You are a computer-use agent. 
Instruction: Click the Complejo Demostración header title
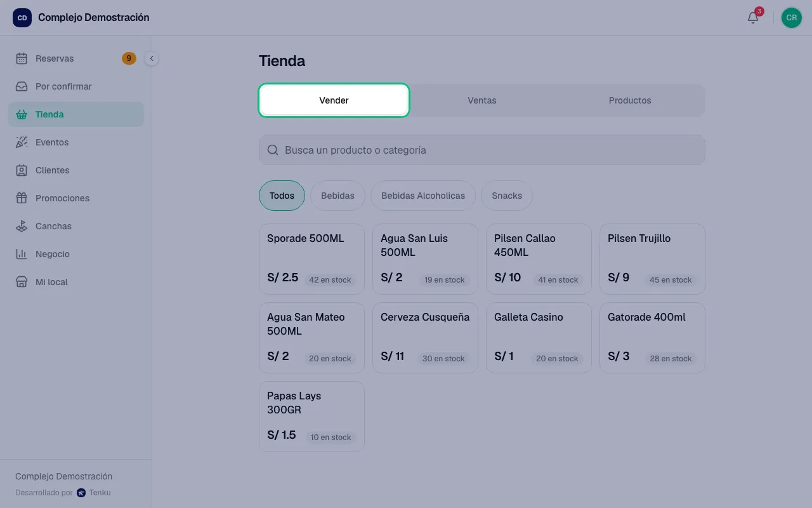coord(94,18)
